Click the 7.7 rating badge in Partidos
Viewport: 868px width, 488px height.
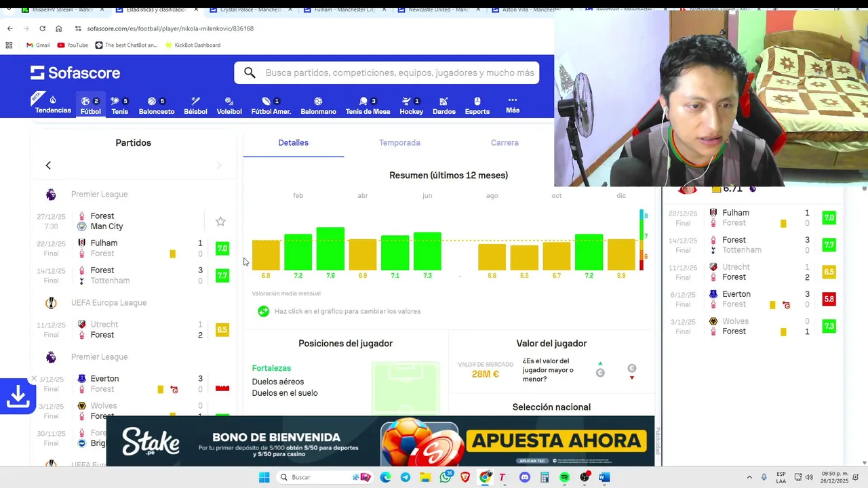pyautogui.click(x=222, y=276)
